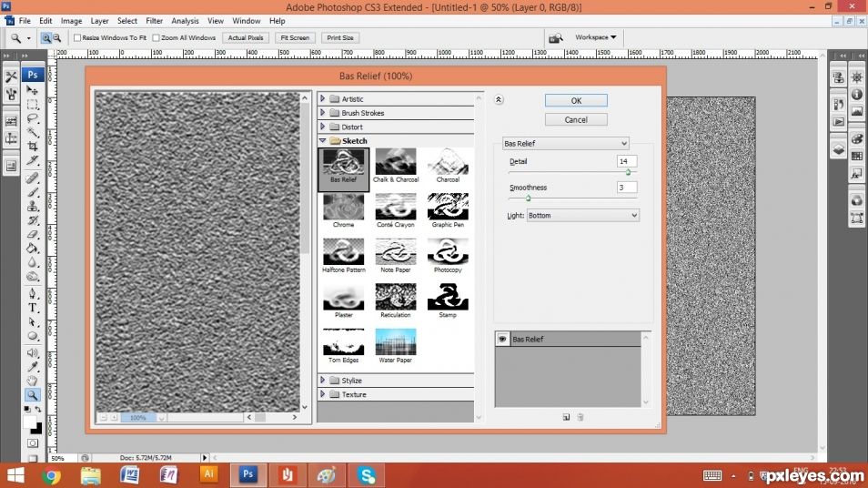Image resolution: width=868 pixels, height=488 pixels.
Task: Open the Image menu
Action: tap(71, 21)
